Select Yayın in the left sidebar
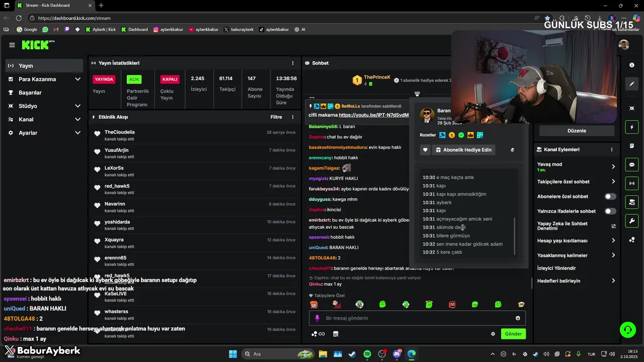644x362 pixels. point(44,66)
